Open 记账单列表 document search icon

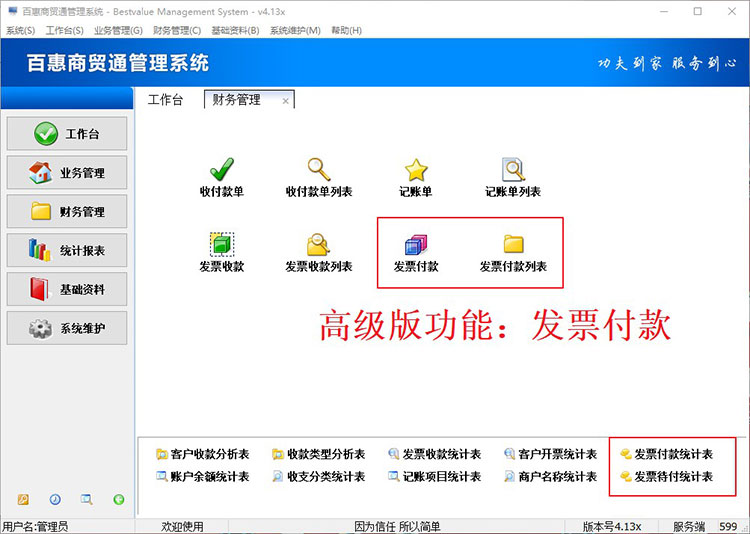[x=513, y=169]
